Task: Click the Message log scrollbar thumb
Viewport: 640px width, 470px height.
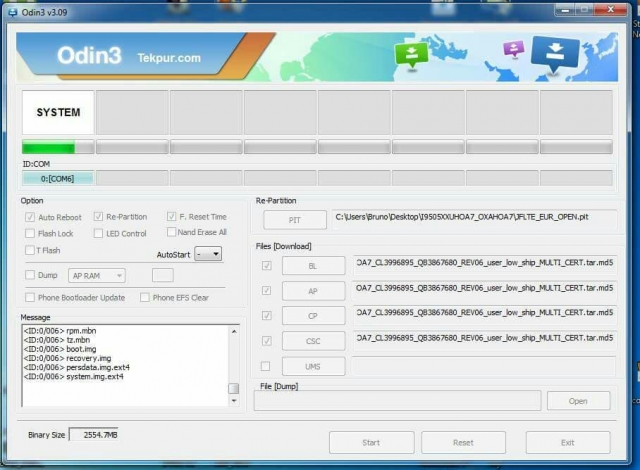Action: (x=233, y=388)
